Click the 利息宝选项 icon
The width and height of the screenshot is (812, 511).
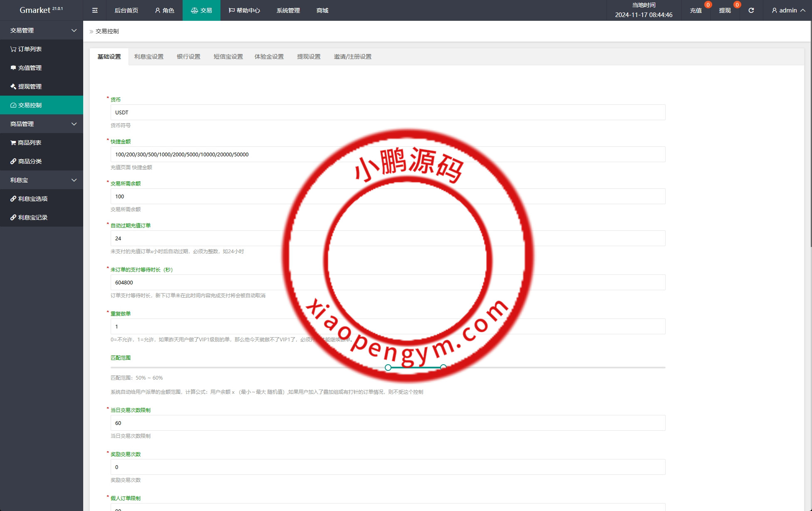13,199
